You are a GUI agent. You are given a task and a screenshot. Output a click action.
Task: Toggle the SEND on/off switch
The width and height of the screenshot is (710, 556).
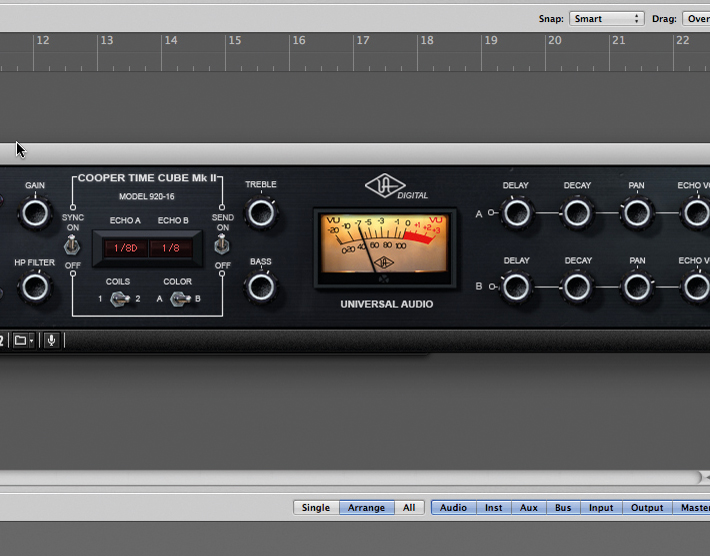coord(221,245)
